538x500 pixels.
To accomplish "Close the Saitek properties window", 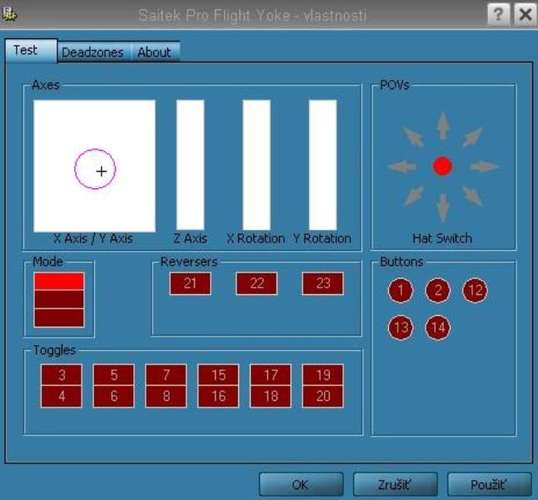I will click(x=525, y=14).
